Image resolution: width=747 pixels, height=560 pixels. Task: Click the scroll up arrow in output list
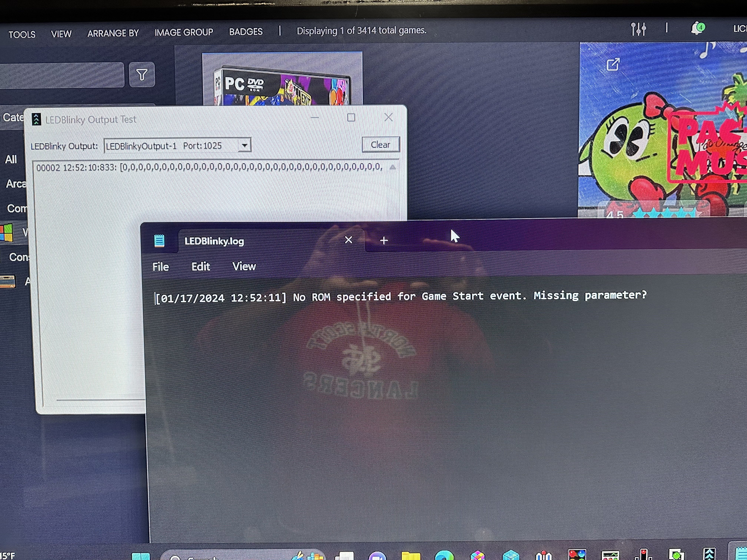click(x=392, y=167)
